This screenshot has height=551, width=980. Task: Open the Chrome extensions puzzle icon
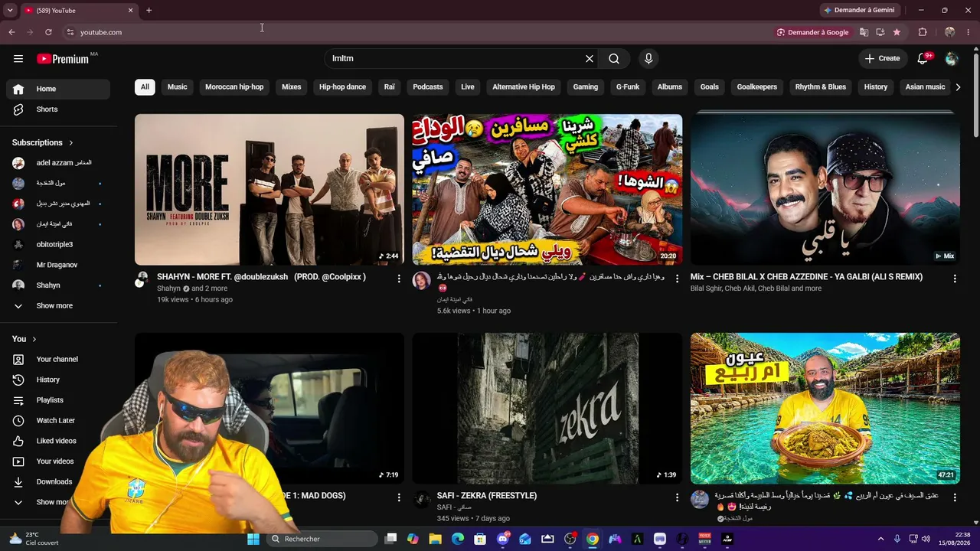(923, 32)
